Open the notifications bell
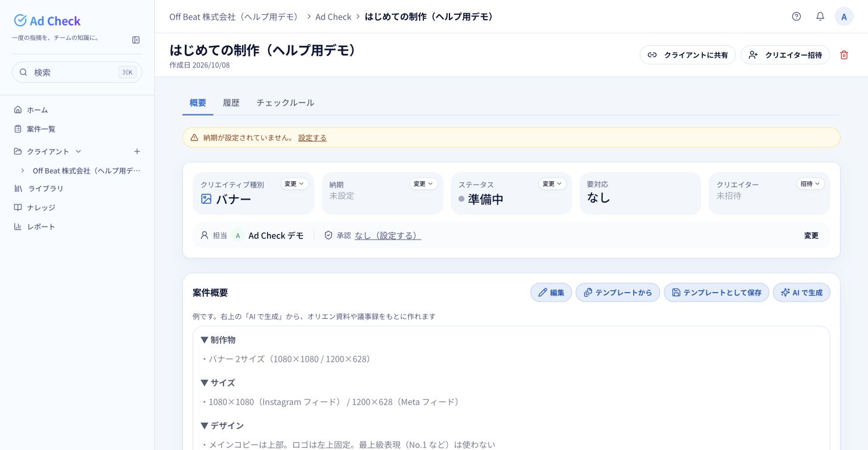This screenshot has width=868, height=450. tap(820, 17)
